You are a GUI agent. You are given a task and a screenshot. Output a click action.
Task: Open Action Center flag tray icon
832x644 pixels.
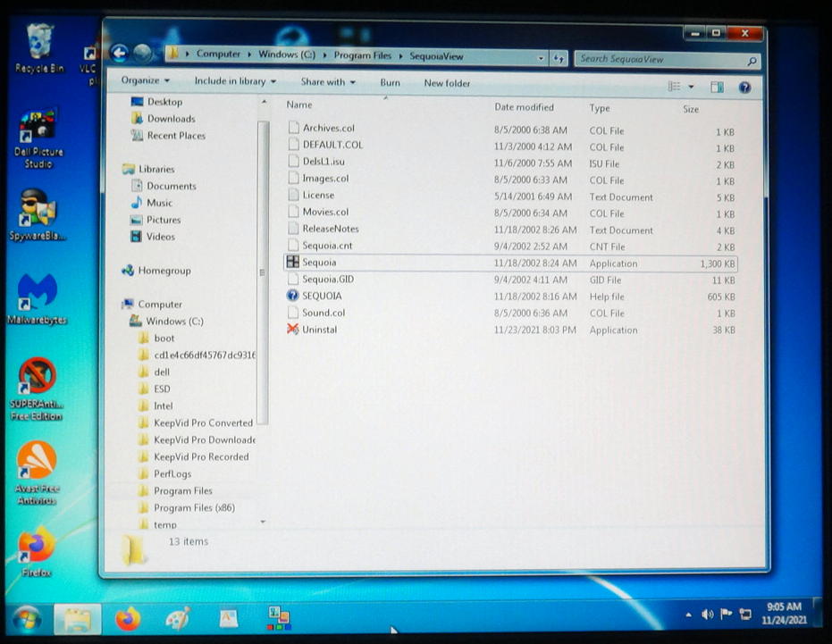click(726, 614)
